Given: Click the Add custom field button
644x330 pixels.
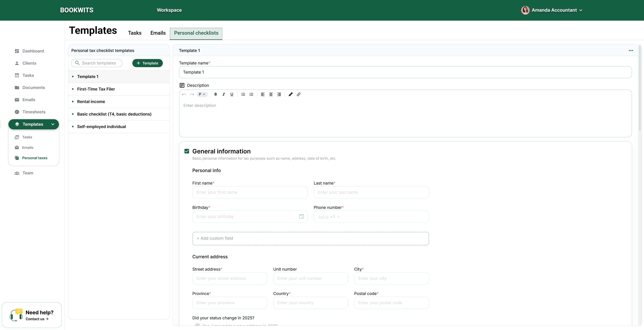Looking at the screenshot, I should 311,238.
